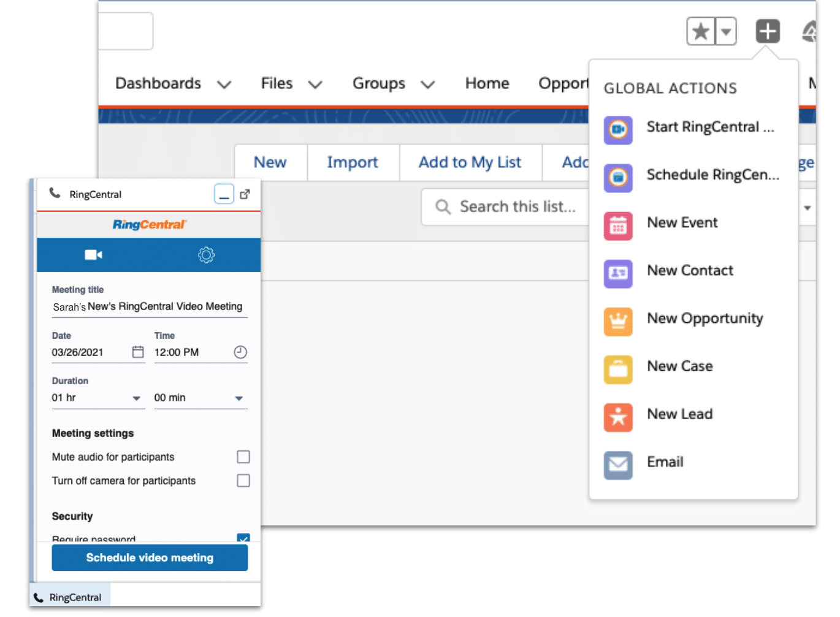Expand the duration hours dropdown
Image resolution: width=840 pixels, height=617 pixels.
point(136,398)
